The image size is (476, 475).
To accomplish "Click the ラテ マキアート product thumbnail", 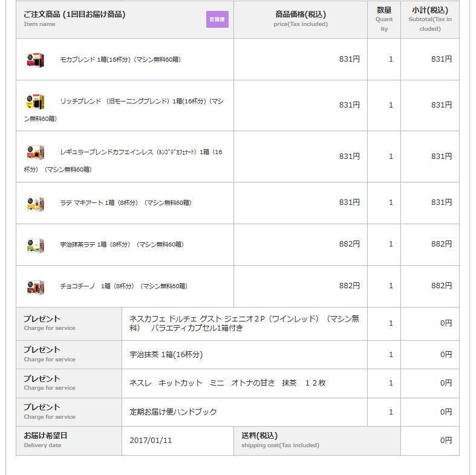I will [x=36, y=204].
